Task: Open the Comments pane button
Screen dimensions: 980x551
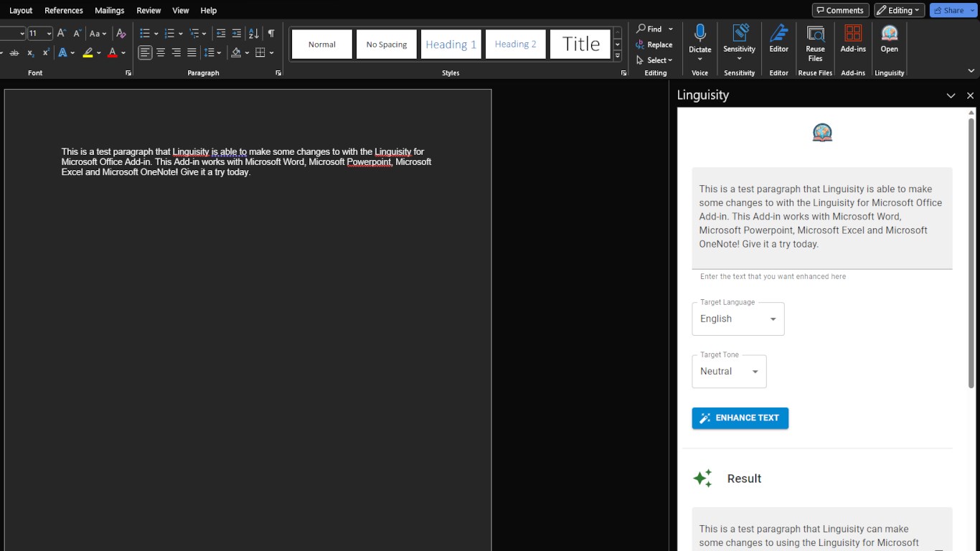Action: click(x=840, y=10)
